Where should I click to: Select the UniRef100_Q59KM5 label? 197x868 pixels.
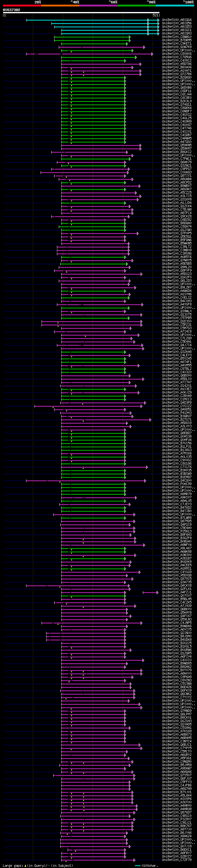click(177, 145)
